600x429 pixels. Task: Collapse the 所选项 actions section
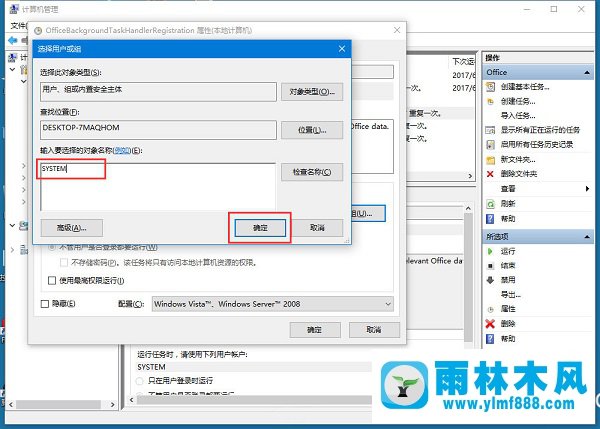(x=587, y=237)
